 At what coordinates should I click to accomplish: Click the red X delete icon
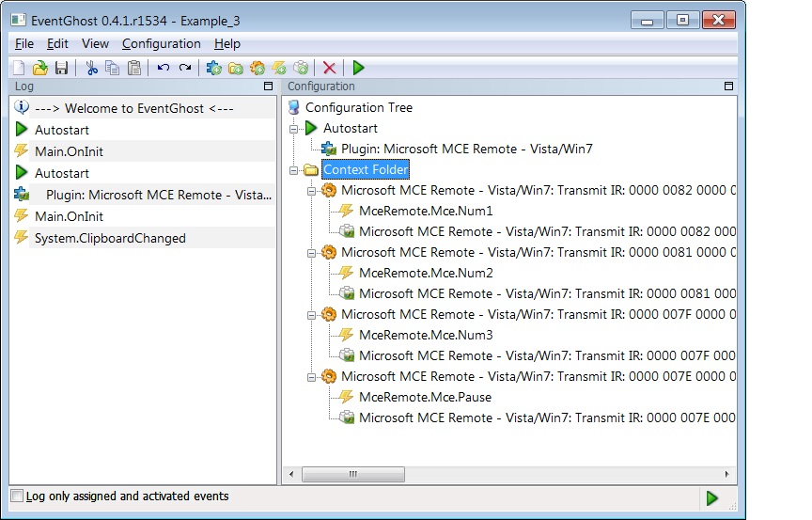(x=329, y=68)
